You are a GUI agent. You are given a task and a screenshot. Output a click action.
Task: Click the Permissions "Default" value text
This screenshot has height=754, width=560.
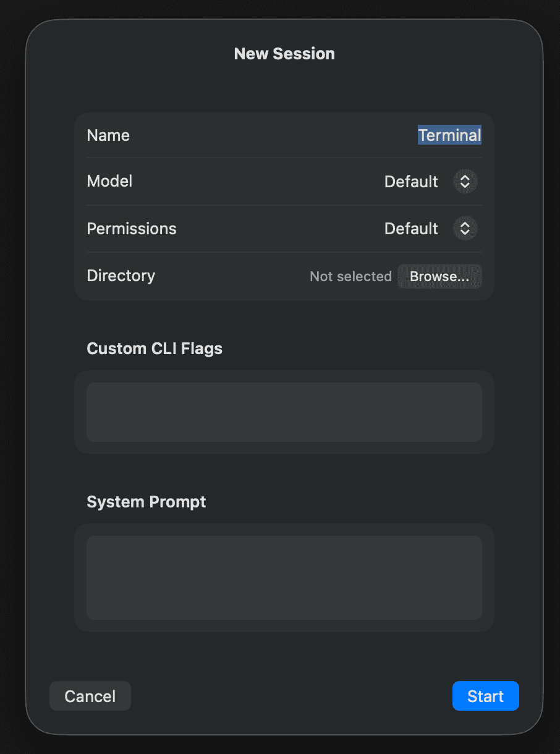(411, 229)
